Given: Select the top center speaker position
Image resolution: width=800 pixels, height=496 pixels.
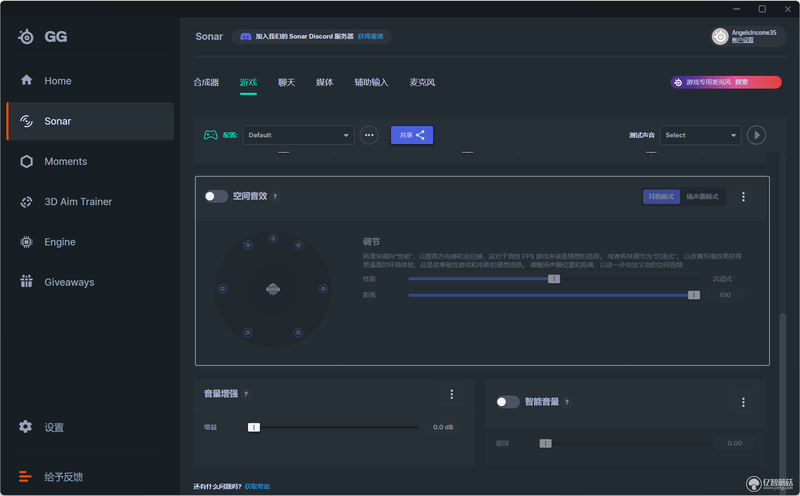Looking at the screenshot, I should coord(273,238).
